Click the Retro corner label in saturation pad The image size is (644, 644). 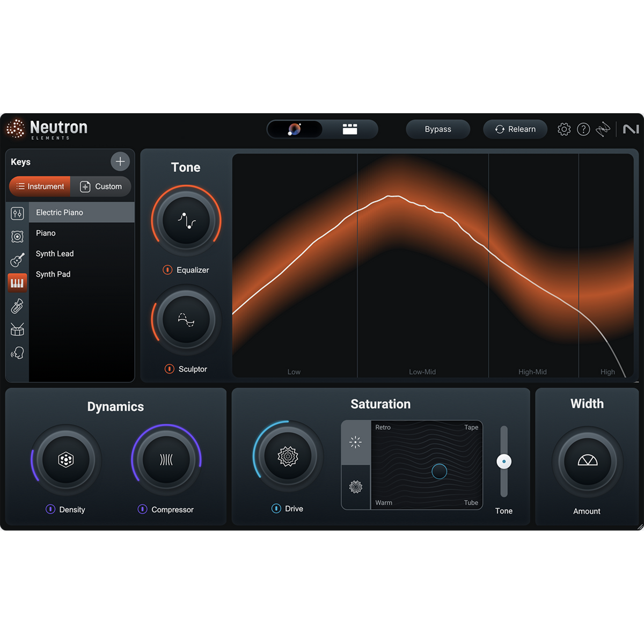tap(383, 427)
